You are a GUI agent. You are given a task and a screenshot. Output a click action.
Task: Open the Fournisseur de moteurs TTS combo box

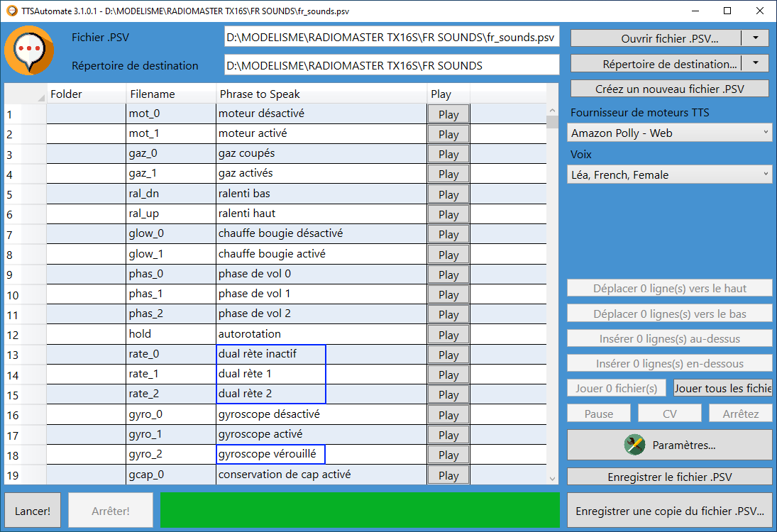(x=670, y=133)
